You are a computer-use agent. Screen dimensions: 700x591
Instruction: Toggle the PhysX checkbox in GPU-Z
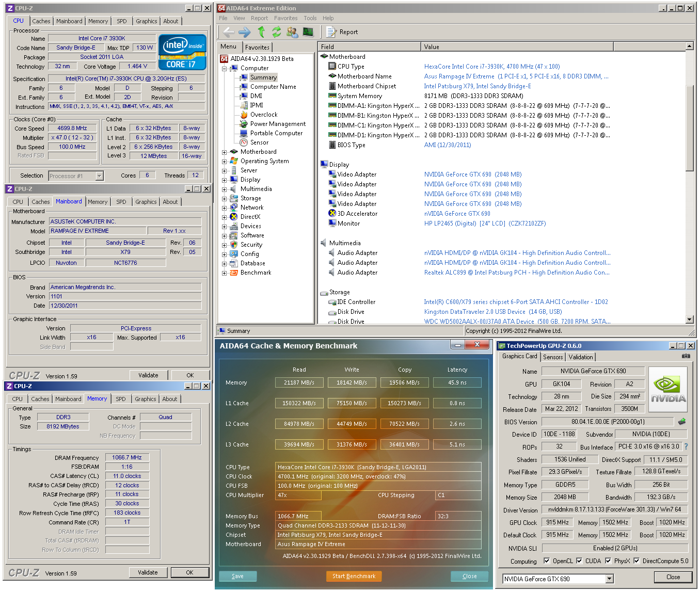pyautogui.click(x=608, y=561)
